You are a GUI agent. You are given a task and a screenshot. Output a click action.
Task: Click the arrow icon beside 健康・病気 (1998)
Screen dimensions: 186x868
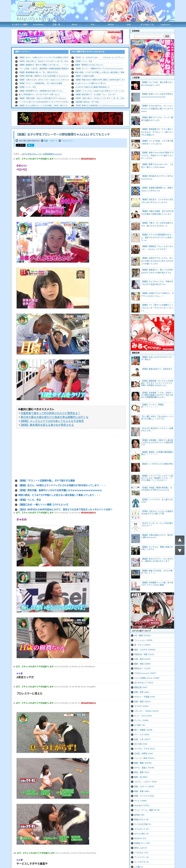pyautogui.click(x=132, y=664)
